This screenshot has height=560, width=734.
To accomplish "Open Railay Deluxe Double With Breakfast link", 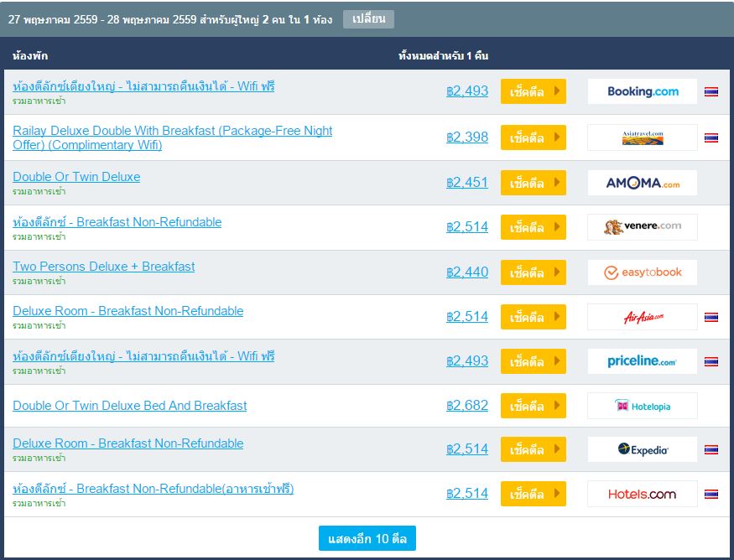I will tap(172, 137).
